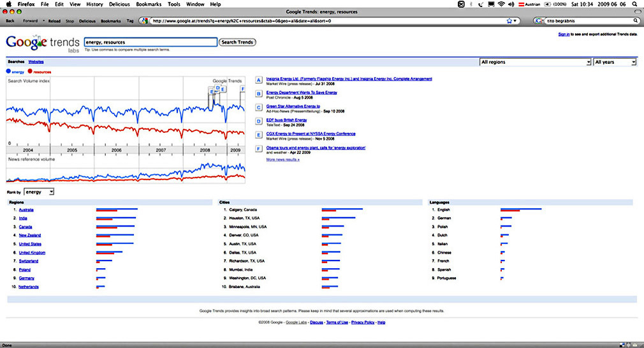Viewport: 644px width, 348px height.
Task: Open the Austrian input source menu
Action: (x=529, y=4)
